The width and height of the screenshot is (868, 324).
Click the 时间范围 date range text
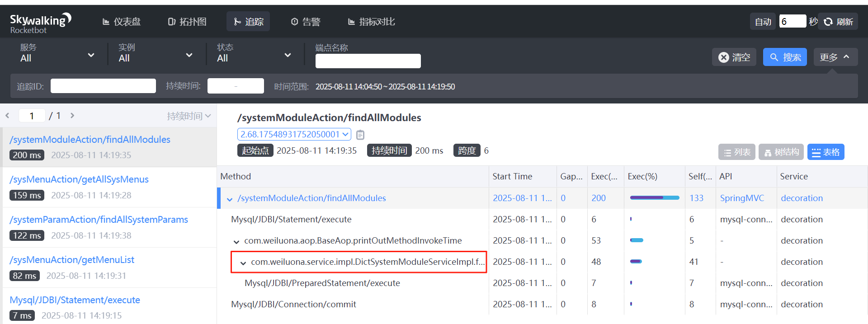(385, 86)
